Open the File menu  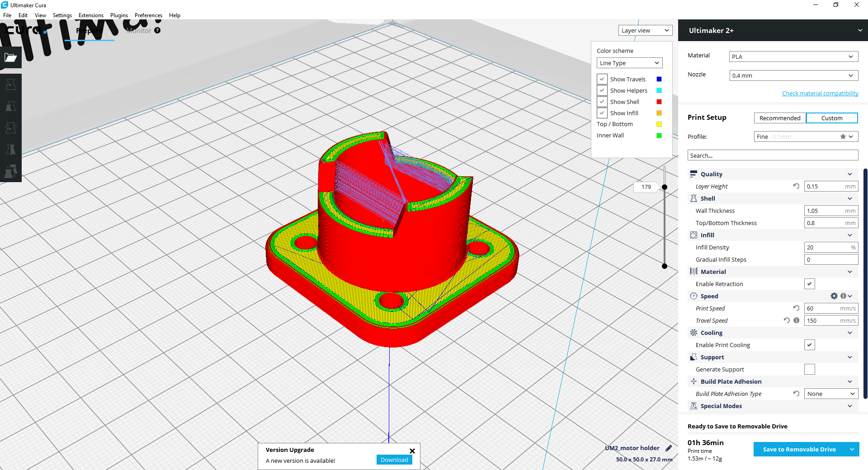[x=7, y=15]
